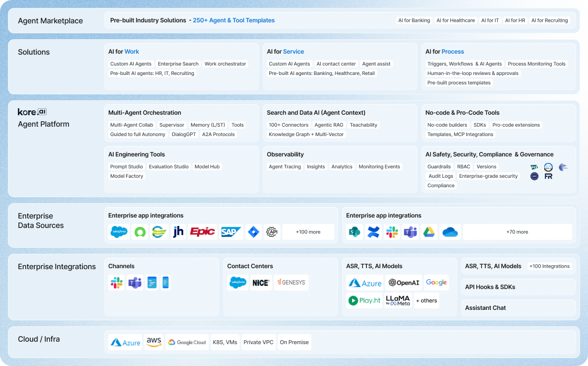The height and width of the screenshot is (366, 588).
Task: Select the AI for Banking tag
Action: click(x=414, y=20)
